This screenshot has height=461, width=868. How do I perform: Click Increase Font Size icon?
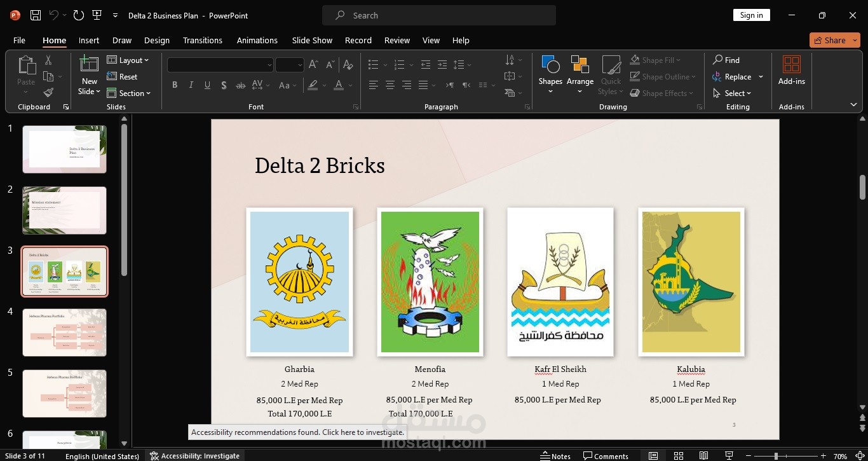(313, 64)
